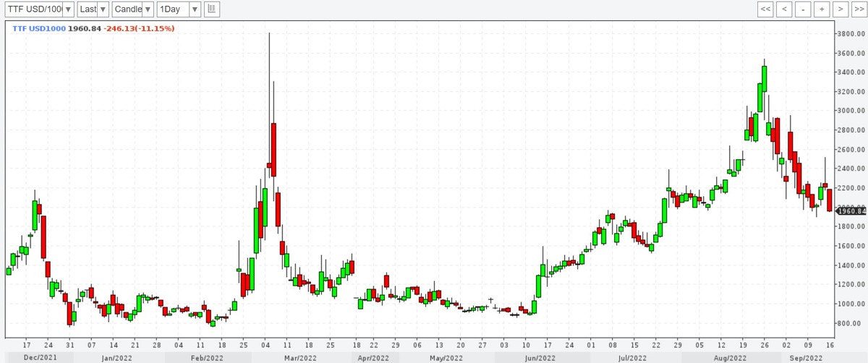
Task: Click the Sep/2022 month label
Action: (x=806, y=358)
